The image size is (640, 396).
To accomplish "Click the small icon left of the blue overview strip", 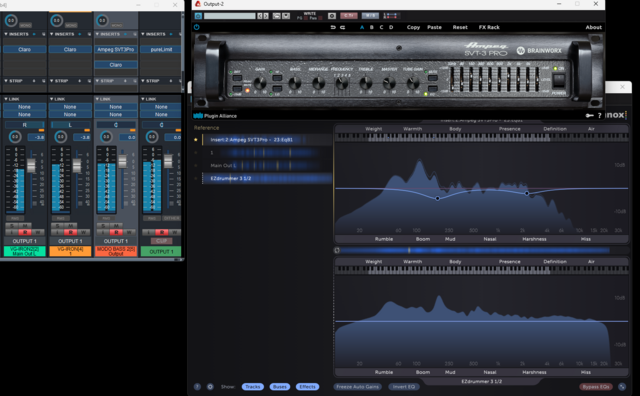I will point(337,250).
